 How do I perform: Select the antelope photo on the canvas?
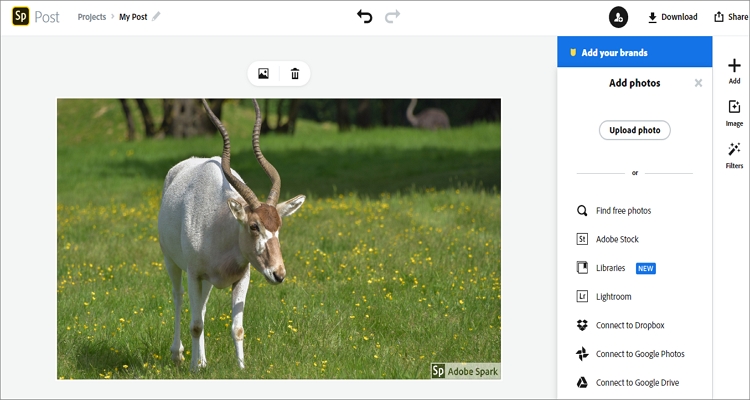click(279, 239)
